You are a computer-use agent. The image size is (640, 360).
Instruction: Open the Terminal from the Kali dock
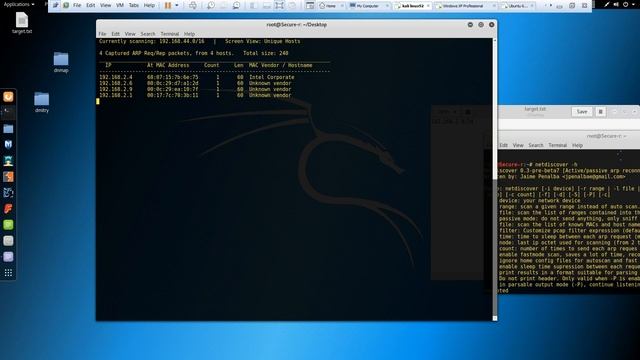pos(8,112)
